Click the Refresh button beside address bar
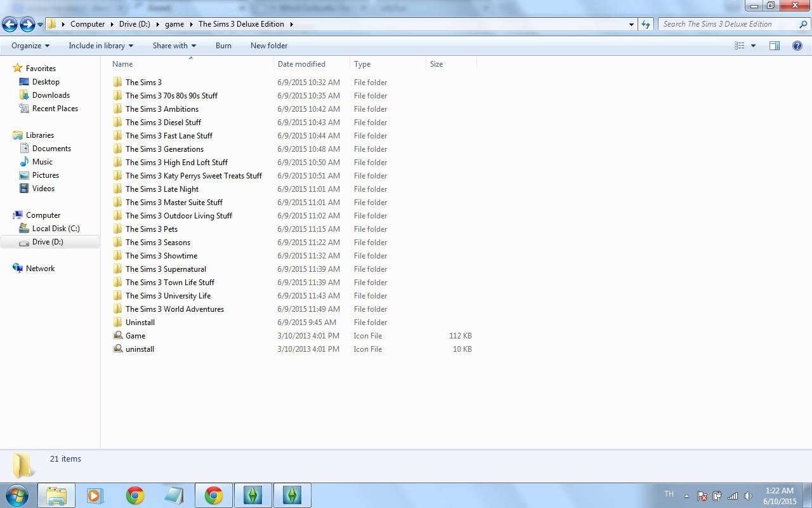The width and height of the screenshot is (812, 508). (646, 24)
